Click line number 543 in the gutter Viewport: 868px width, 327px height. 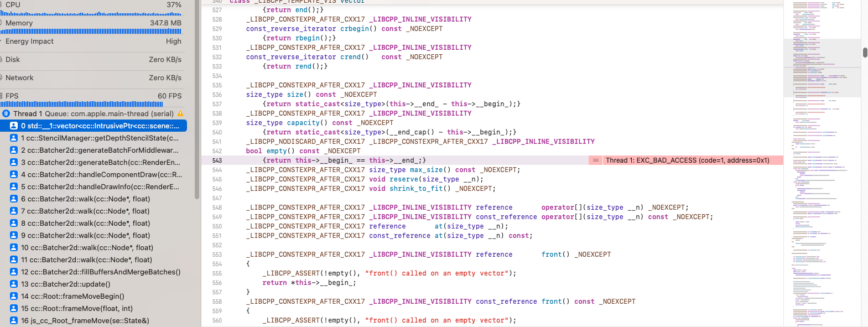coord(217,160)
